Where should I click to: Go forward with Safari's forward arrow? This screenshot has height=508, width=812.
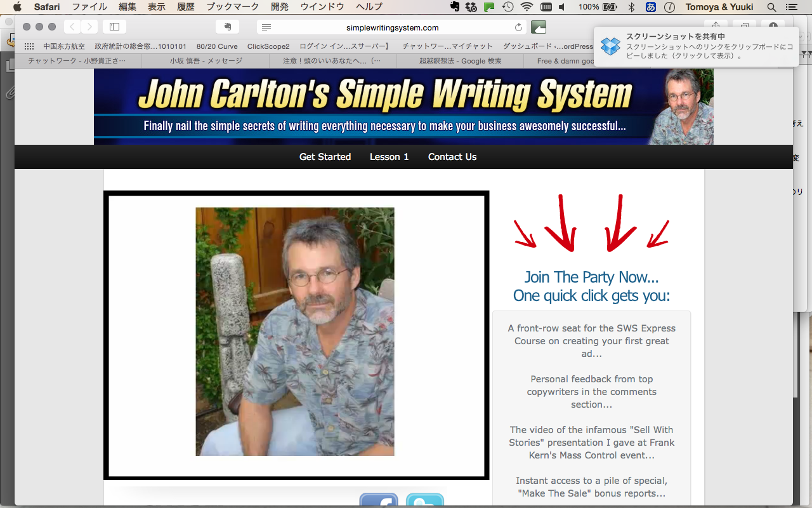coord(89,27)
